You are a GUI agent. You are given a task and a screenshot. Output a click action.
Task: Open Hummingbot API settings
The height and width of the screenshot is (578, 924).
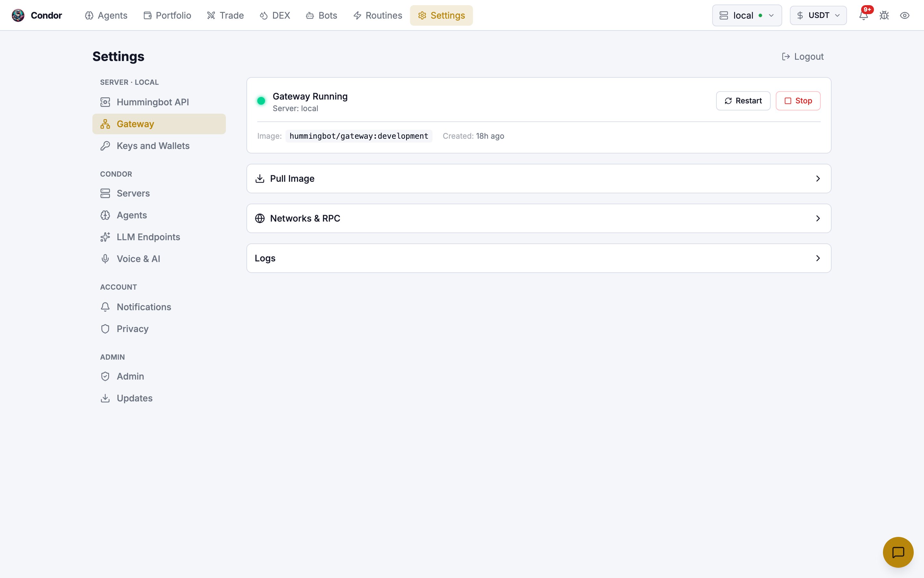click(x=159, y=102)
